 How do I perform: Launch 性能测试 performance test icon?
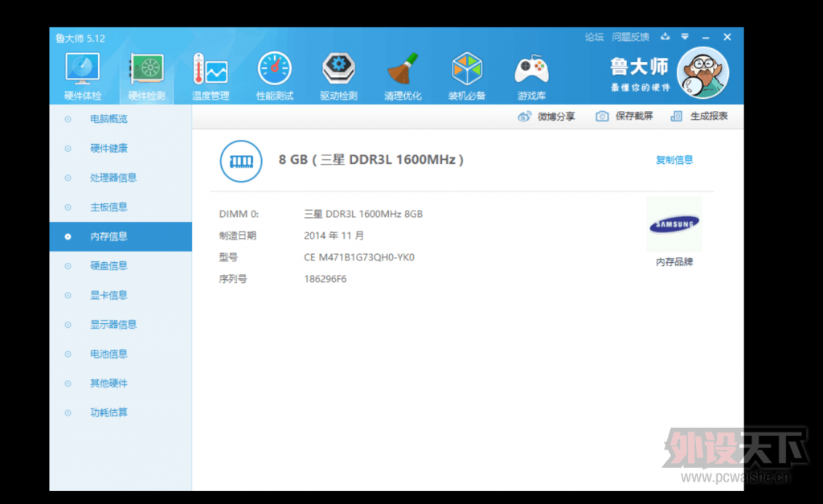[x=275, y=76]
